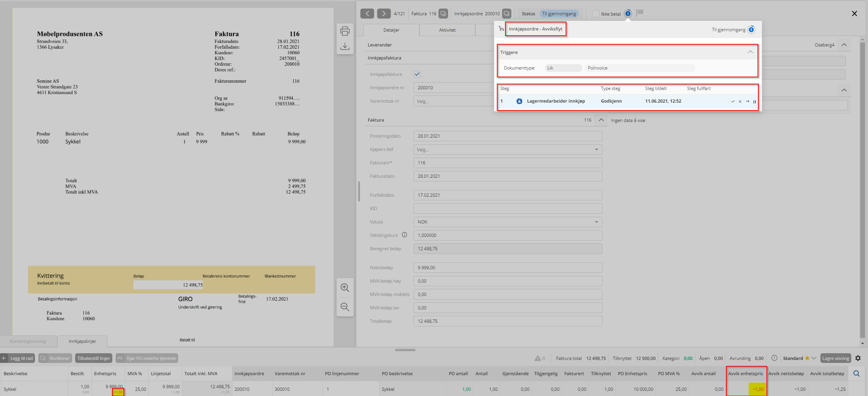Approve the Lagermedarbeider innkjøp step with checkmark
This screenshot has width=868, height=396.
click(x=733, y=102)
